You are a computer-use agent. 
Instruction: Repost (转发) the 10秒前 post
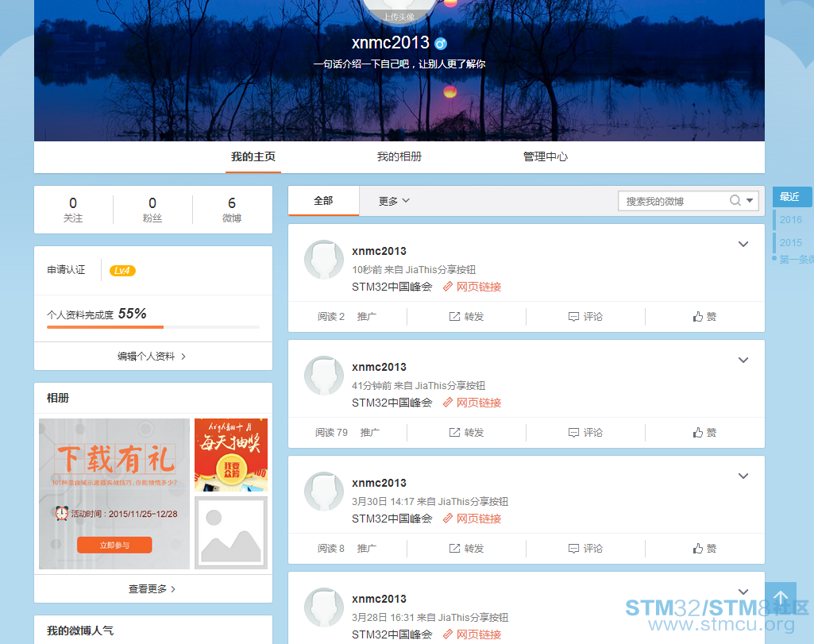pos(467,317)
